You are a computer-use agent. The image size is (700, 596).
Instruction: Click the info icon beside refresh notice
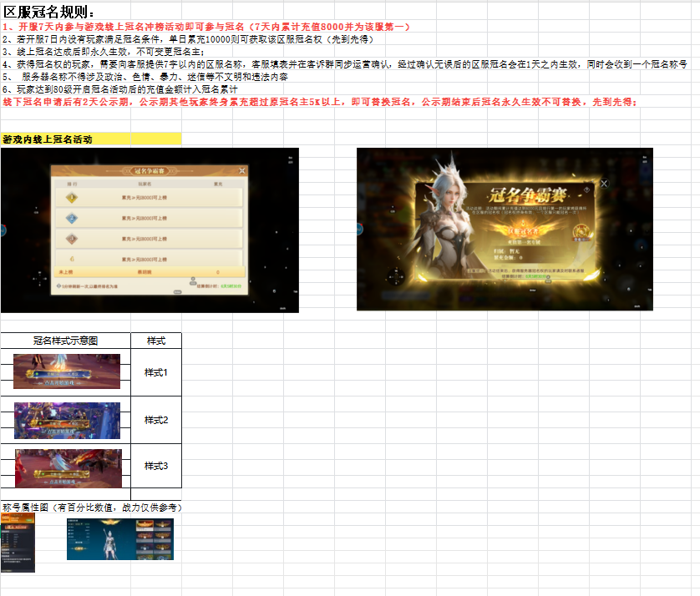point(59,286)
